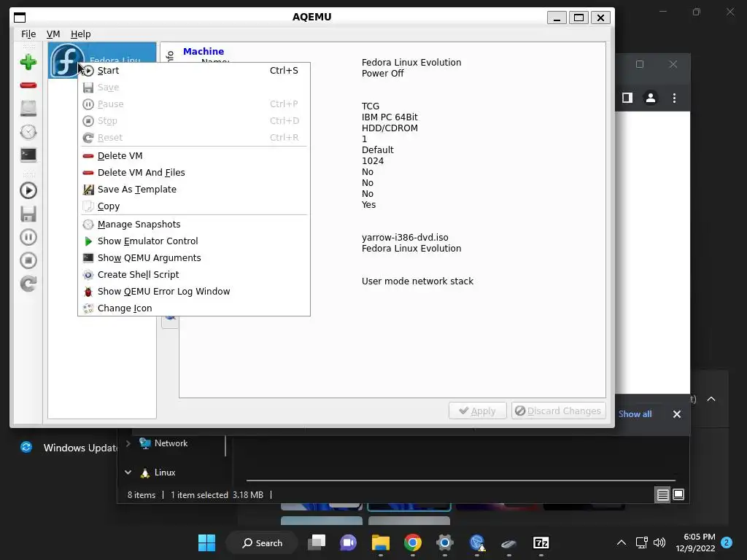Viewport: 747px width, 560px height.
Task: Click the IBM PC 64Bit value
Action: click(390, 117)
